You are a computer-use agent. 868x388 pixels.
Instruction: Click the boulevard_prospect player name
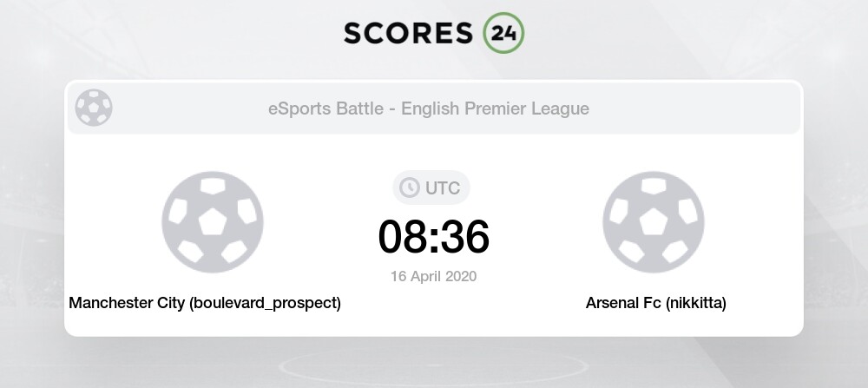265,303
